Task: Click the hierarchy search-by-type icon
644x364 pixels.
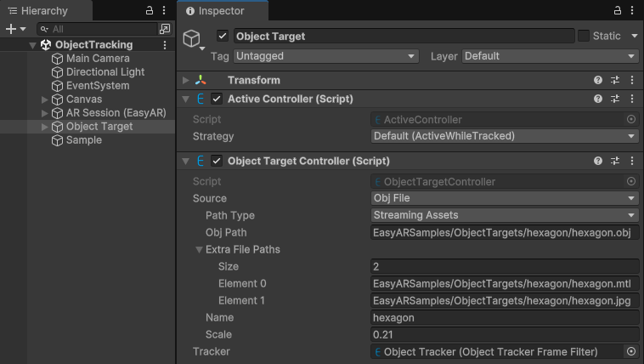Action: point(165,29)
